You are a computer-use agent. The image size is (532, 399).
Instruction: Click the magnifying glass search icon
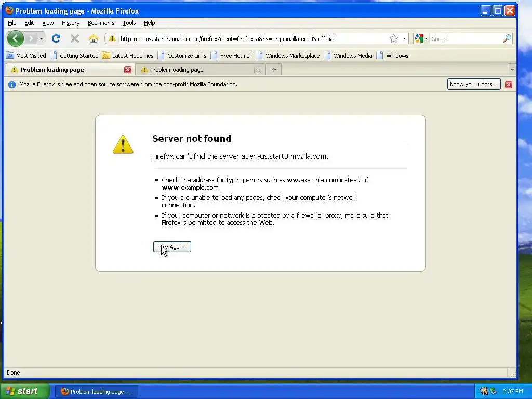[x=507, y=38]
